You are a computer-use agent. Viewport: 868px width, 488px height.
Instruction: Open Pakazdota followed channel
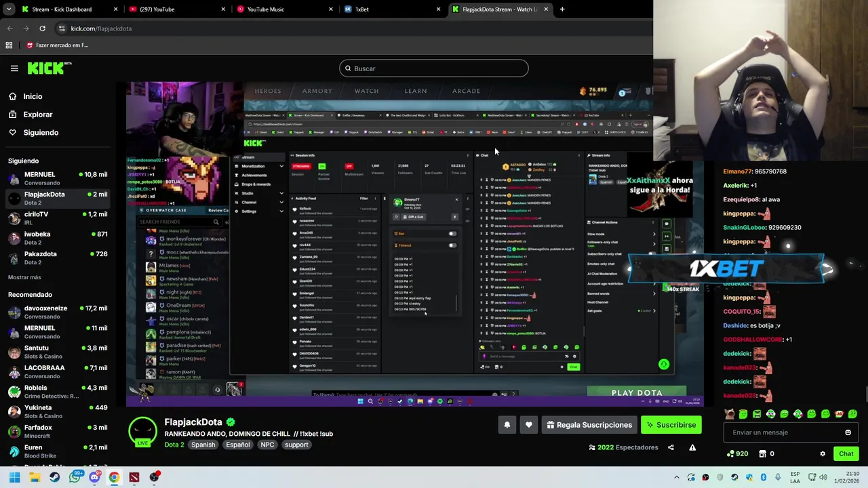pos(58,258)
